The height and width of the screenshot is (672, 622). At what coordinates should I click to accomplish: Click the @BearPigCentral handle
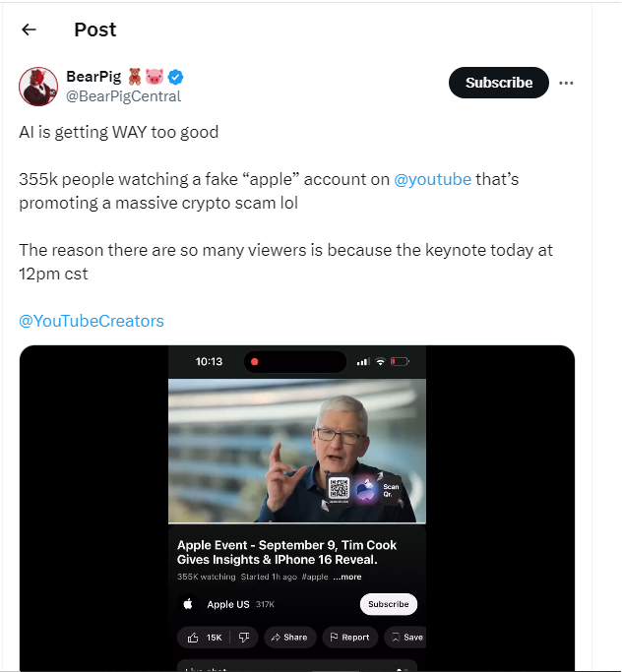pos(123,96)
